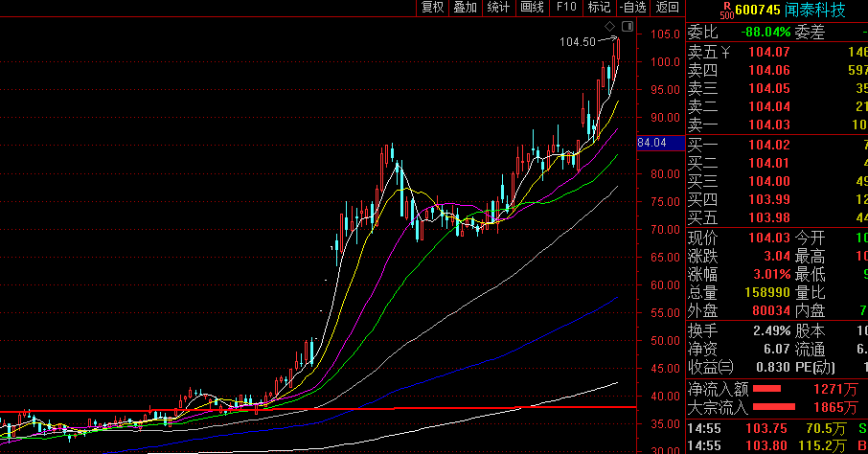Click the 105.0 axis label

pyautogui.click(x=665, y=34)
